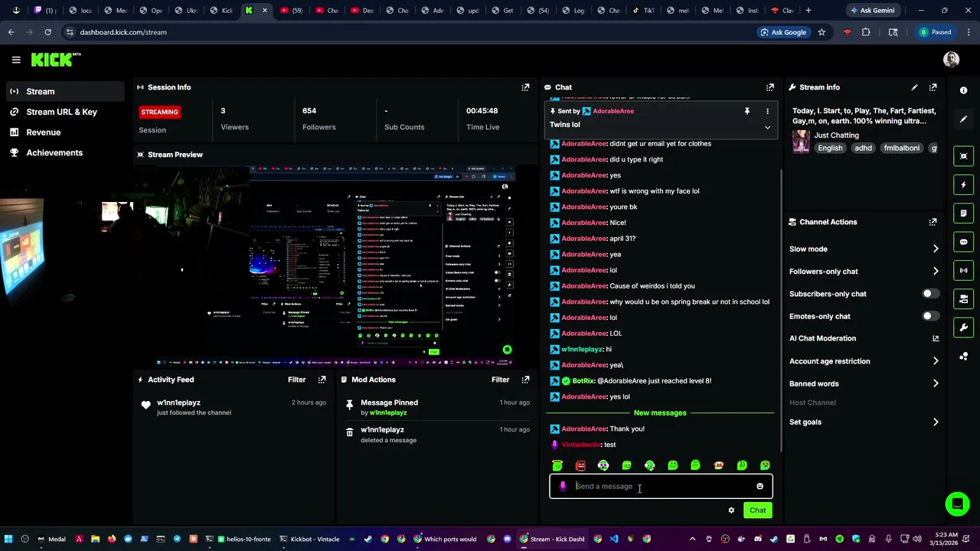Screen dimensions: 980x551
Task: Click the AdorableAree name in pinned message
Action: tap(613, 112)
